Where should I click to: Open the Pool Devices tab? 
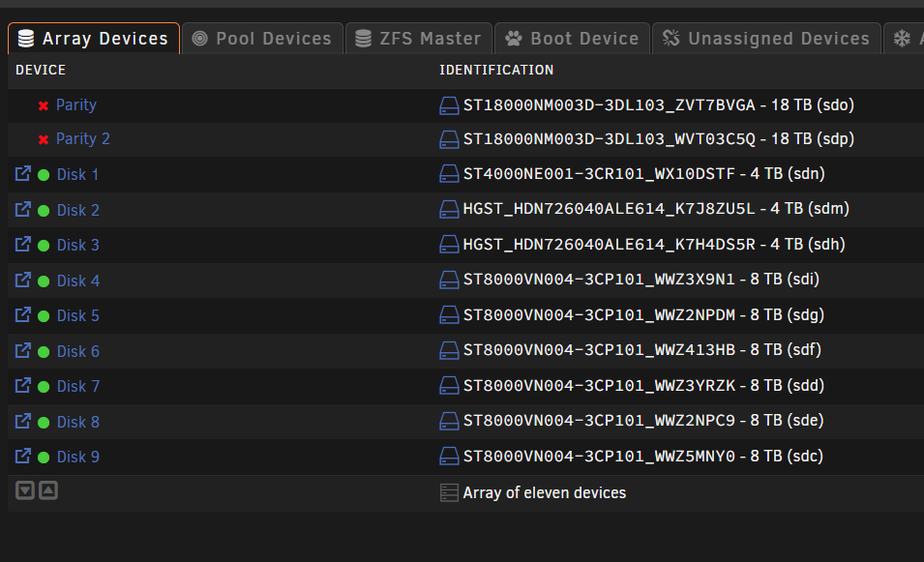[262, 39]
